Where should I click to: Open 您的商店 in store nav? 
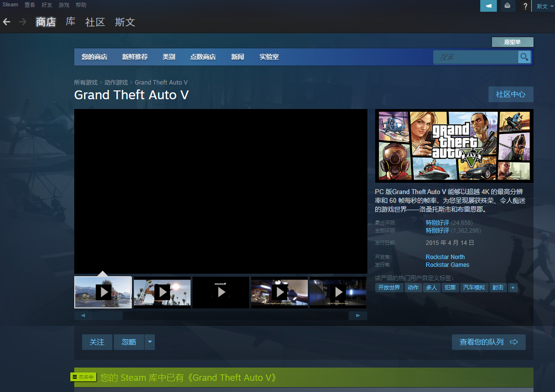(x=94, y=57)
